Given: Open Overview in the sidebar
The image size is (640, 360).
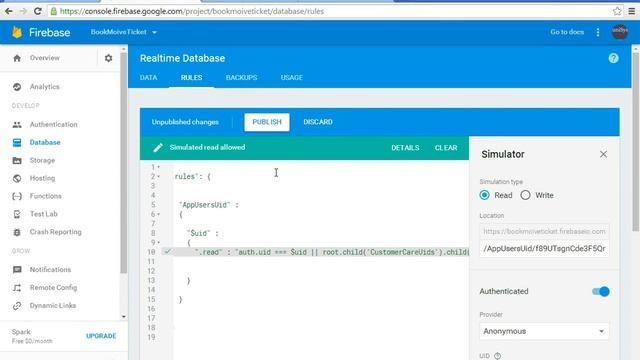Looking at the screenshot, I should coord(44,58).
